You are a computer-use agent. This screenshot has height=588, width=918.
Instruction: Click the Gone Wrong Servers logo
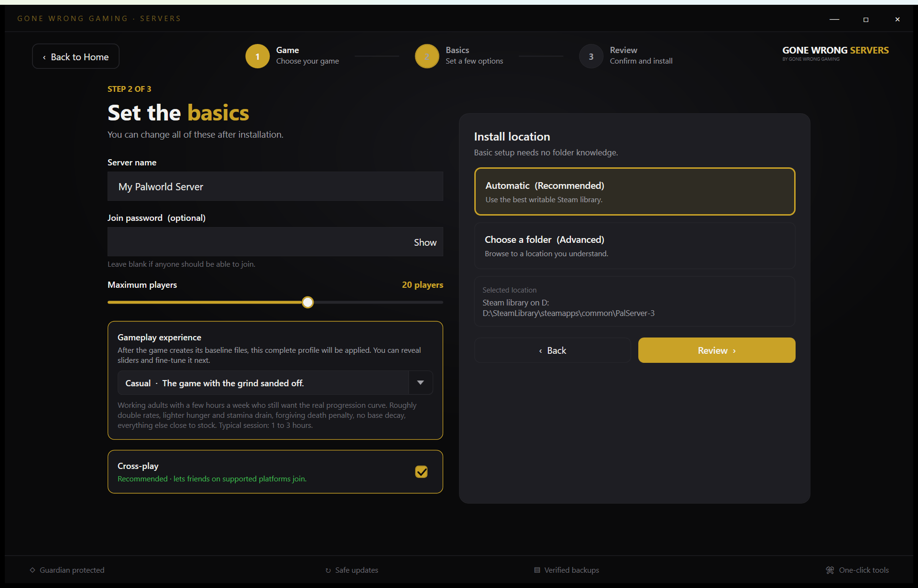pos(835,53)
